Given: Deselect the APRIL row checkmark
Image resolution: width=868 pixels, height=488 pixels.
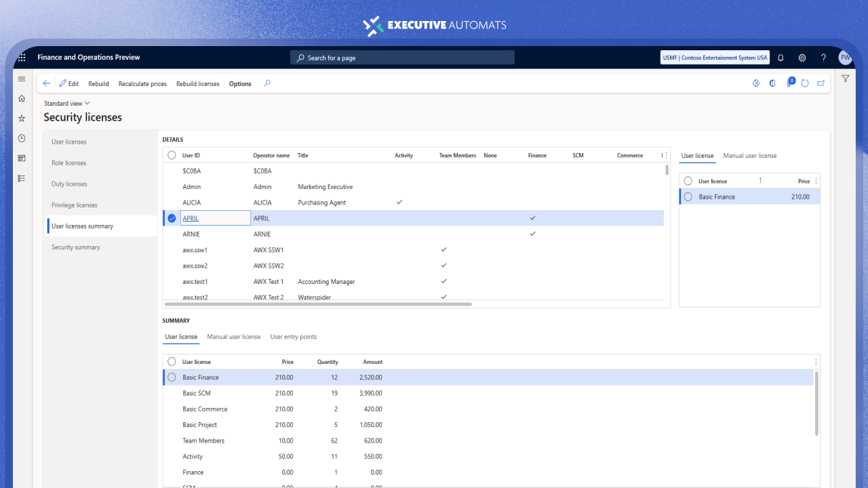Looking at the screenshot, I should pos(172,218).
